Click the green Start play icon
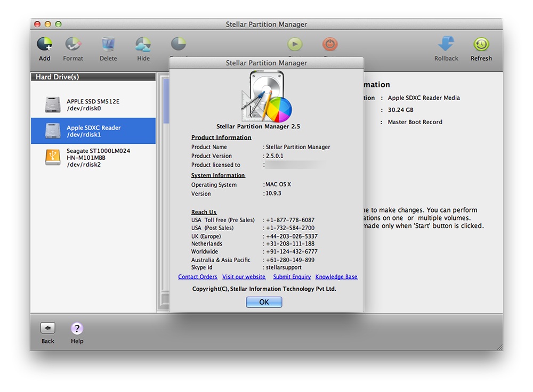The width and height of the screenshot is (533, 392). click(x=295, y=44)
